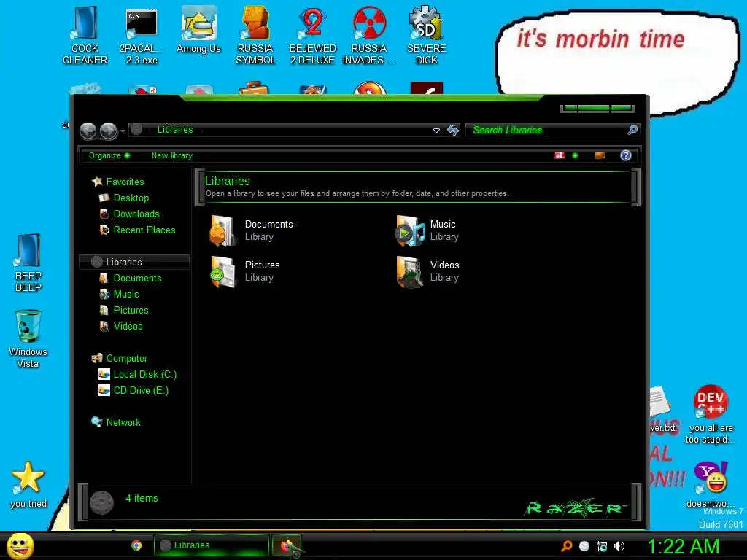Image resolution: width=747 pixels, height=560 pixels.
Task: Select 2PACAL 2.3.exe desktop icon
Action: click(x=142, y=36)
